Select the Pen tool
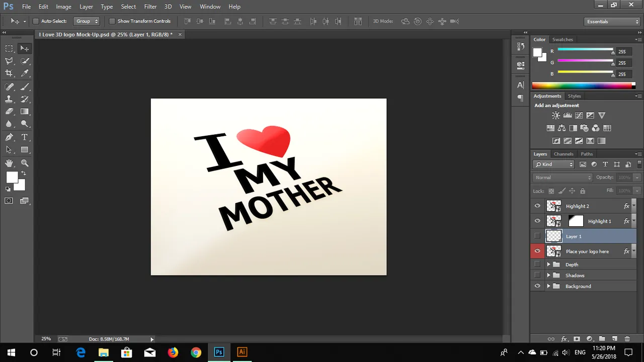Viewport: 644px width, 362px height. coord(9,137)
